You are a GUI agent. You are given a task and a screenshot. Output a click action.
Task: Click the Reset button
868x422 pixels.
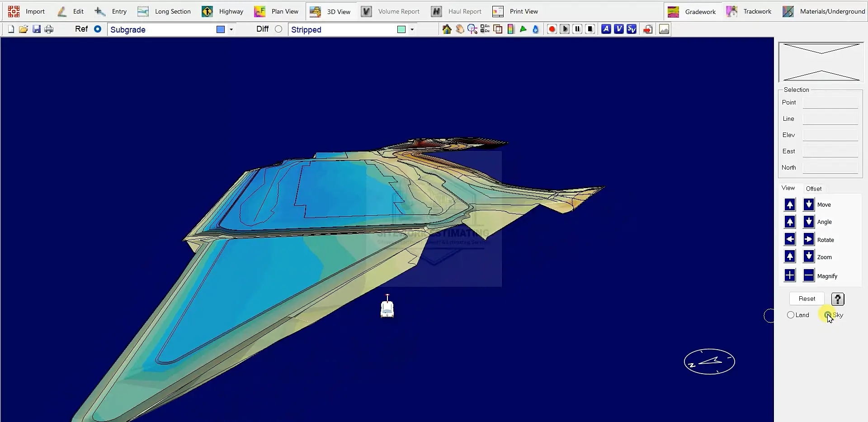pos(807,299)
